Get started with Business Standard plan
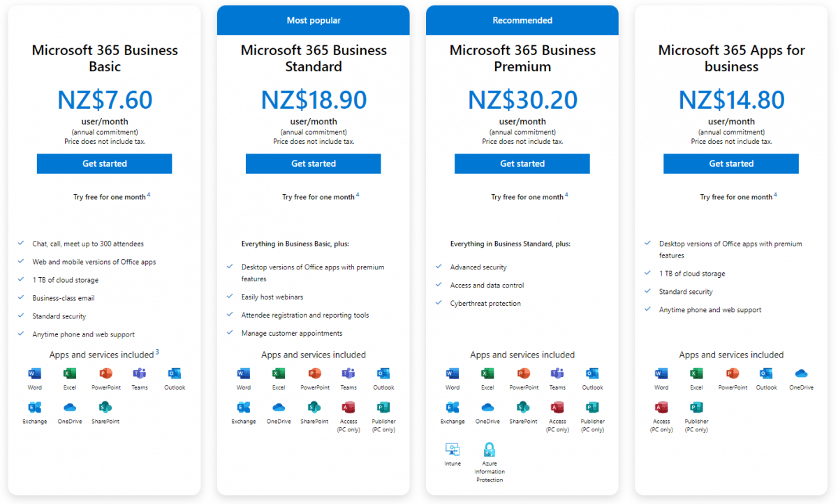 [313, 163]
